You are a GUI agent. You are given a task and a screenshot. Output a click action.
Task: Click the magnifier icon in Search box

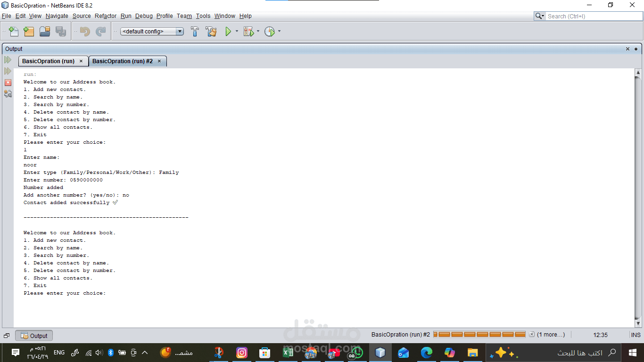539,16
